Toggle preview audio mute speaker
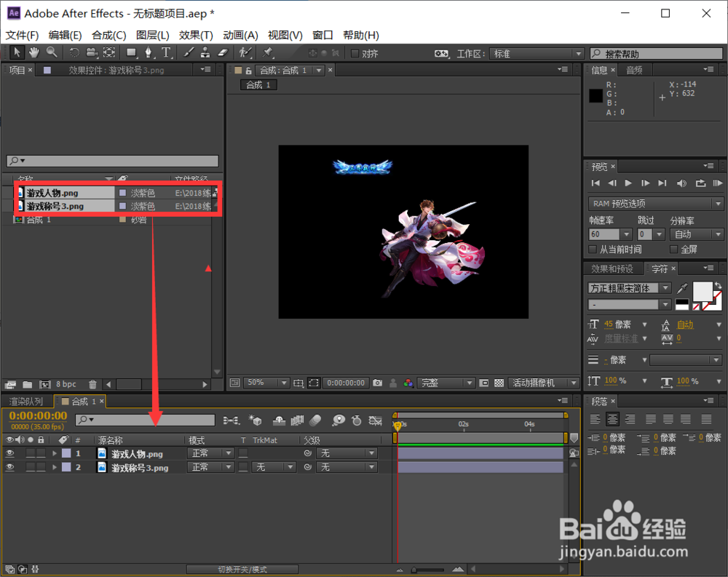 pyautogui.click(x=681, y=183)
